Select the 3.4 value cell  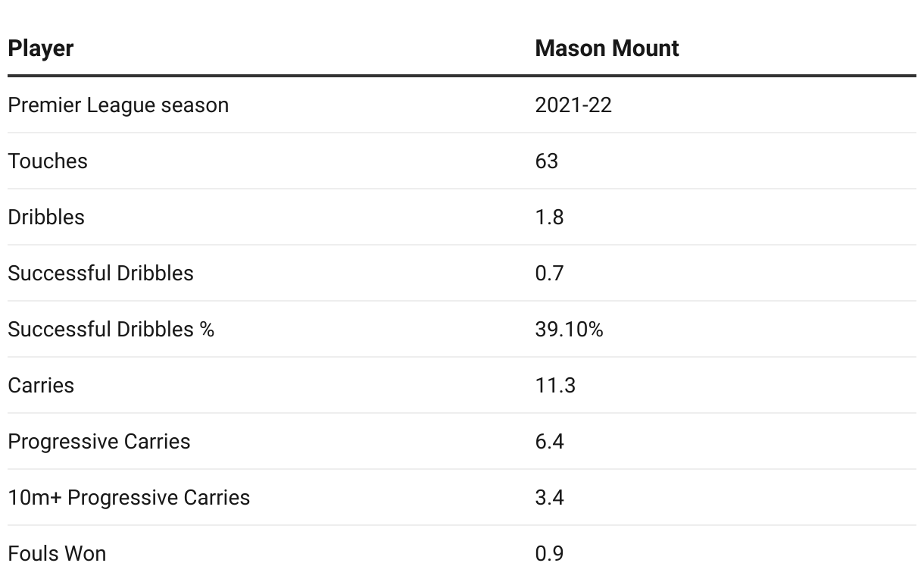pyautogui.click(x=549, y=497)
